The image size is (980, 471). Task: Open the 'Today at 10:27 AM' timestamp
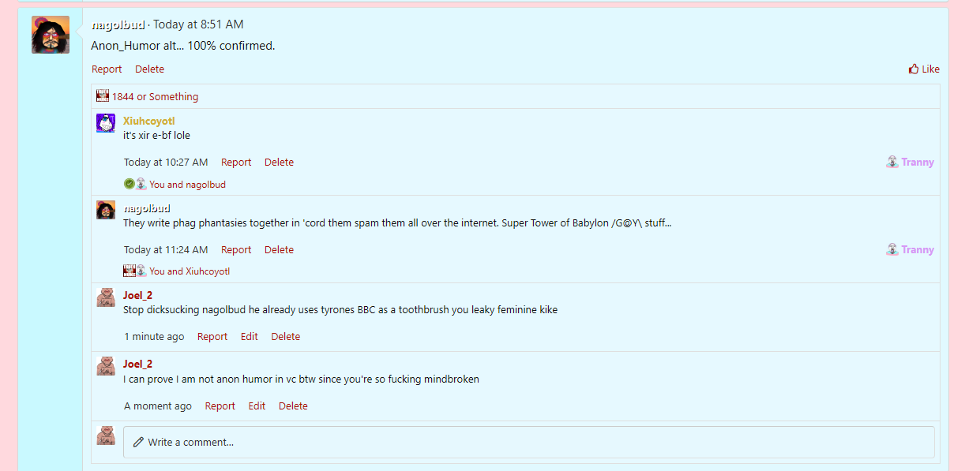click(166, 162)
